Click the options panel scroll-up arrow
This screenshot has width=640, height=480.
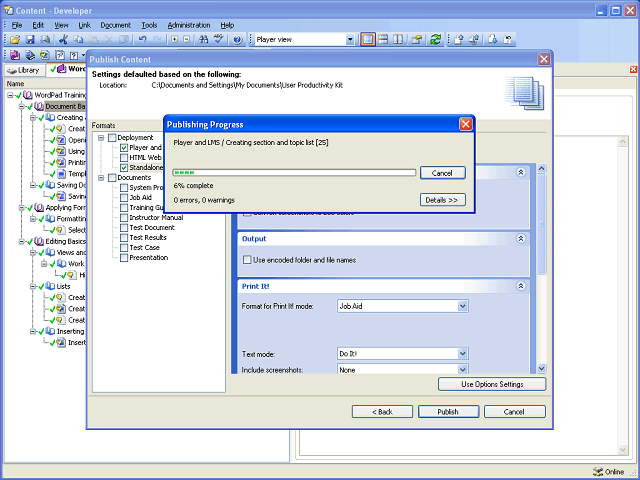541,168
